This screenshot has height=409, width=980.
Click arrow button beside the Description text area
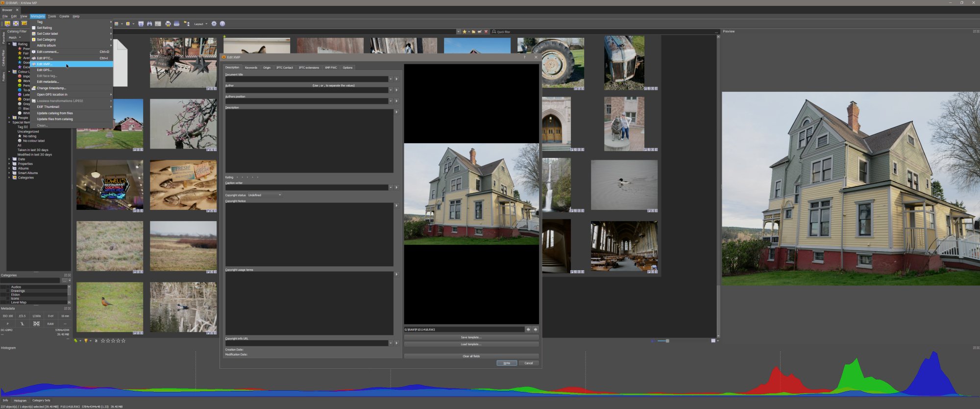pos(396,112)
